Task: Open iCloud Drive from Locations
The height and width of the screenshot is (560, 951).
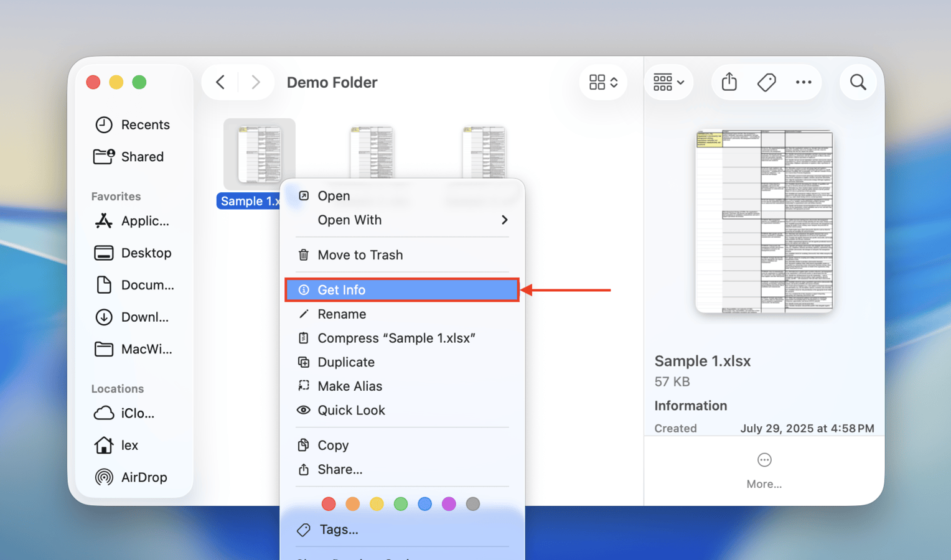Action: click(x=139, y=413)
